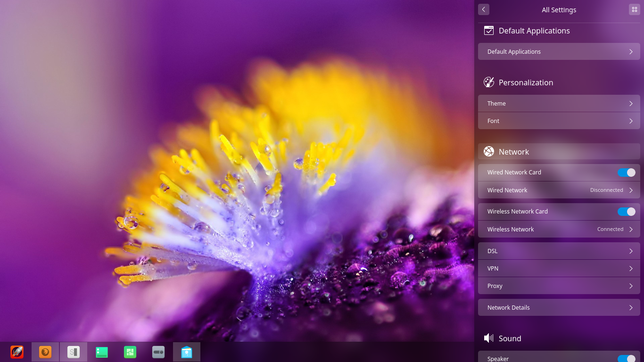
Task: Open the Font settings
Action: tap(559, 121)
